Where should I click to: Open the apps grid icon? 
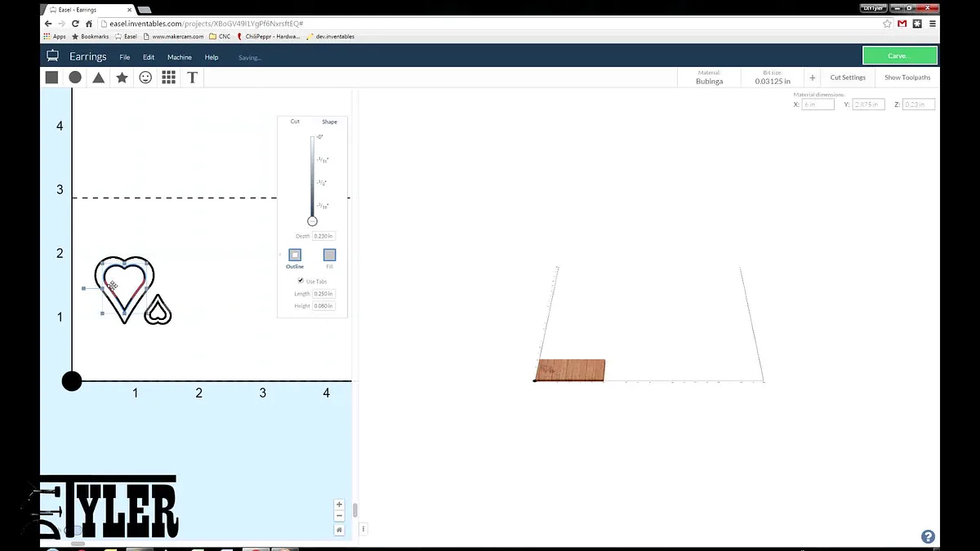point(169,78)
